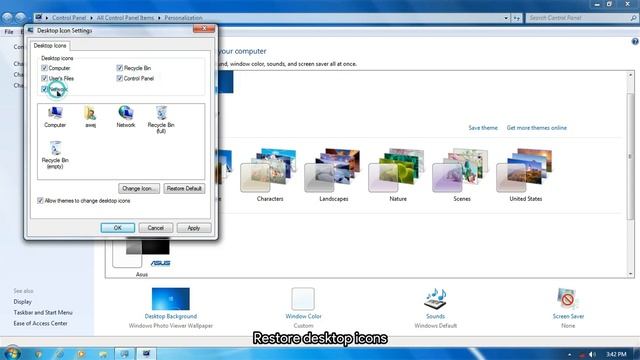Select the Characters theme
Image resolution: width=640 pixels, height=360 pixels.
coord(270,175)
